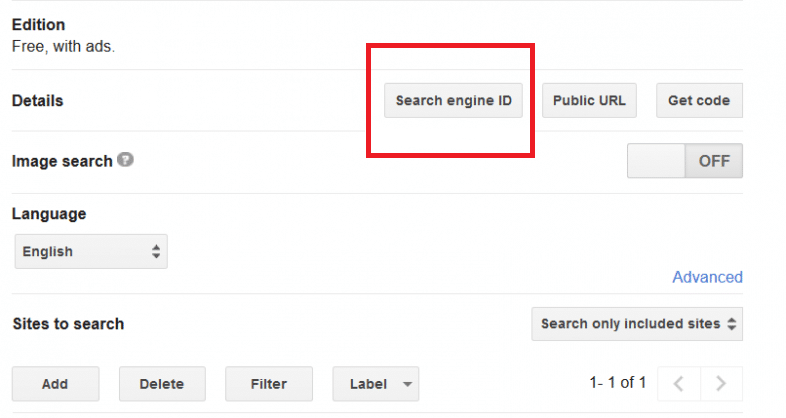
Task: Click the Image search label text
Action: (x=62, y=161)
